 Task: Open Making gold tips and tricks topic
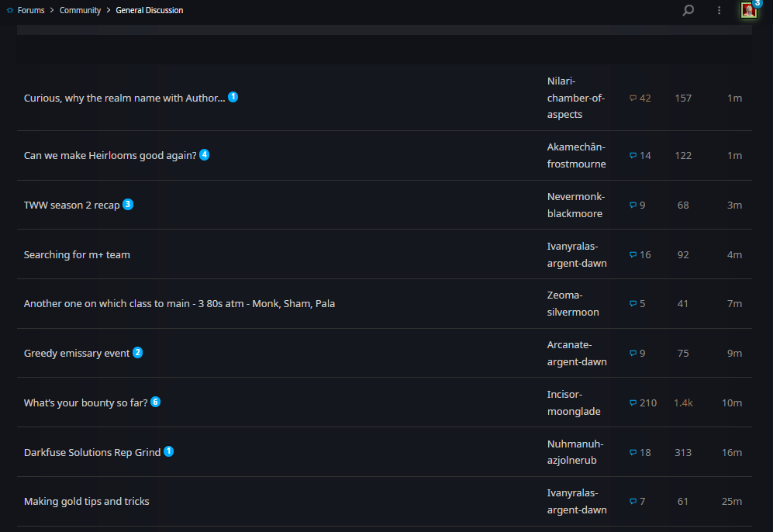(x=87, y=501)
